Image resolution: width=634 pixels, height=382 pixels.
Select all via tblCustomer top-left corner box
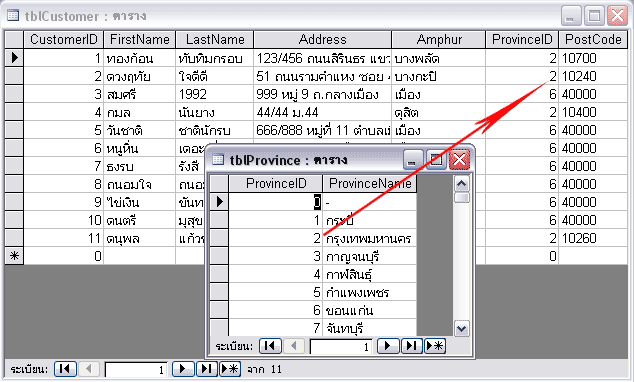(14, 40)
